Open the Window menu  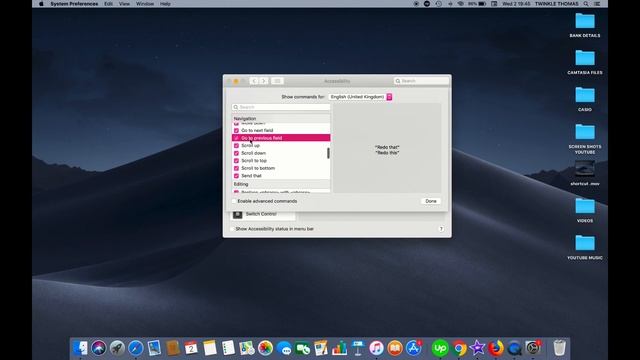[145, 4]
